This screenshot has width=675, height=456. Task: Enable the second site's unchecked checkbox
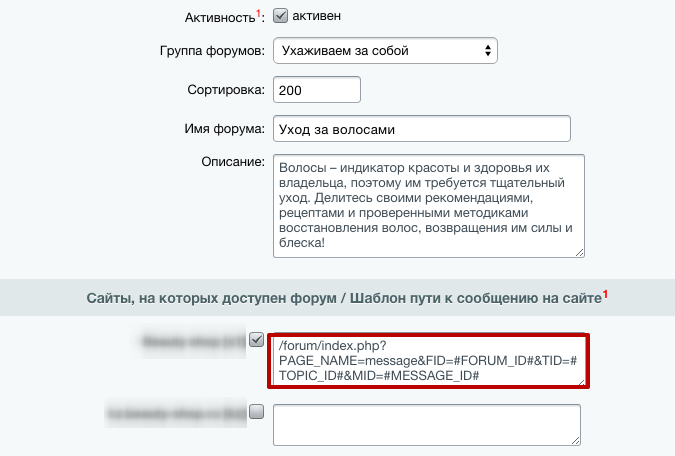pyautogui.click(x=257, y=411)
